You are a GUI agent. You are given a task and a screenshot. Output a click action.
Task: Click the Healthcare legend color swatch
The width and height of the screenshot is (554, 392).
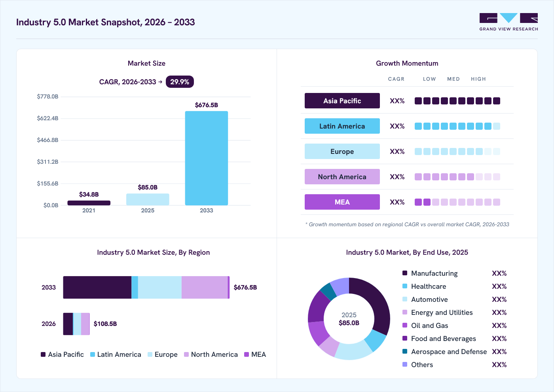405,286
